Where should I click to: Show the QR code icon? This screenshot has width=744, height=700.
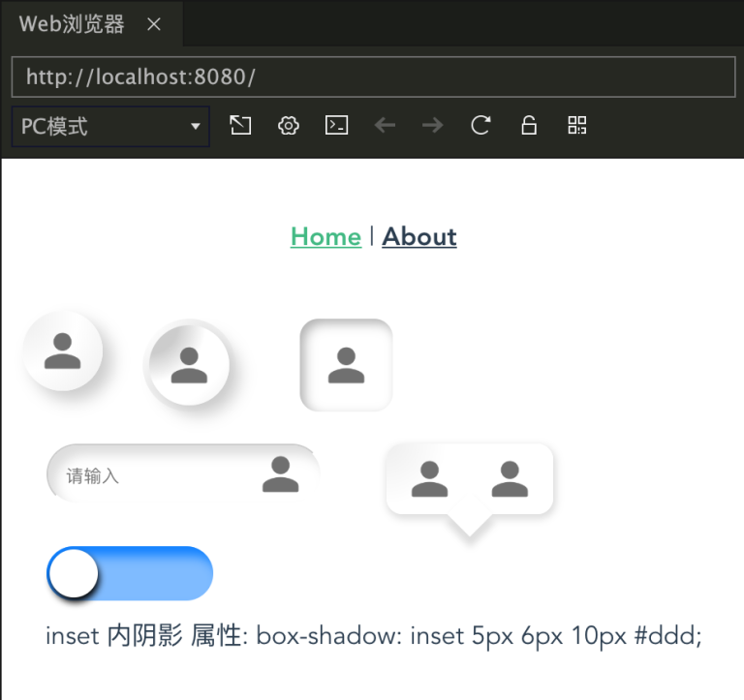coord(577,126)
